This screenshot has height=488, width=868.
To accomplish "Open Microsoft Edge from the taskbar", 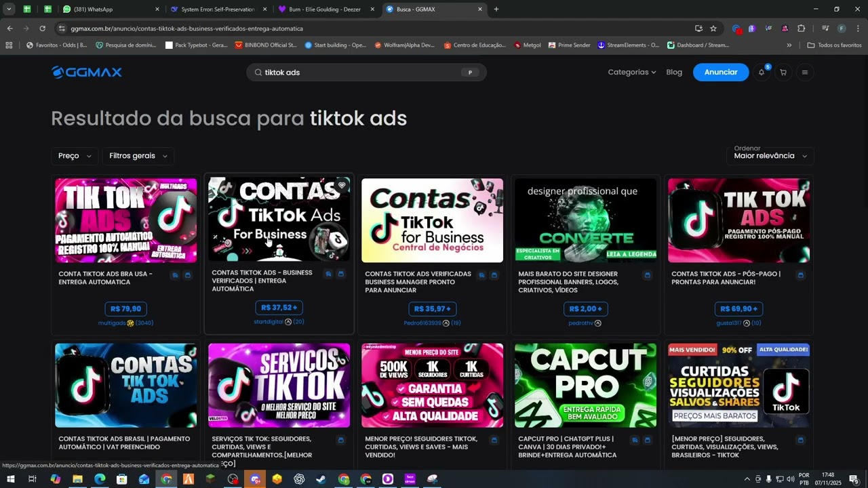I will [100, 479].
